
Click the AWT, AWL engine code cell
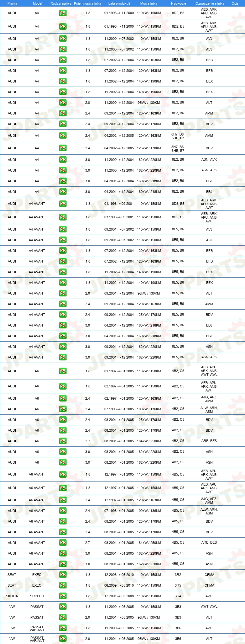tap(209, 607)
